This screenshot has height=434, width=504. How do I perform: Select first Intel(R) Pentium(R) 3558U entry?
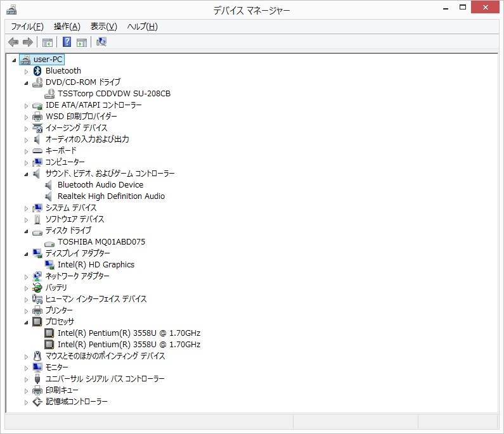pos(129,333)
